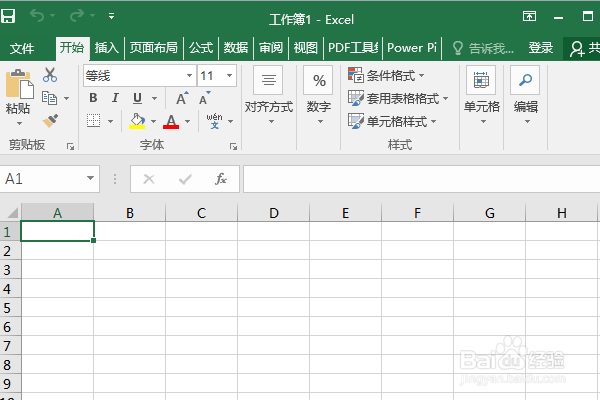
Task: Cut selection with scissors icon
Action: coord(50,75)
